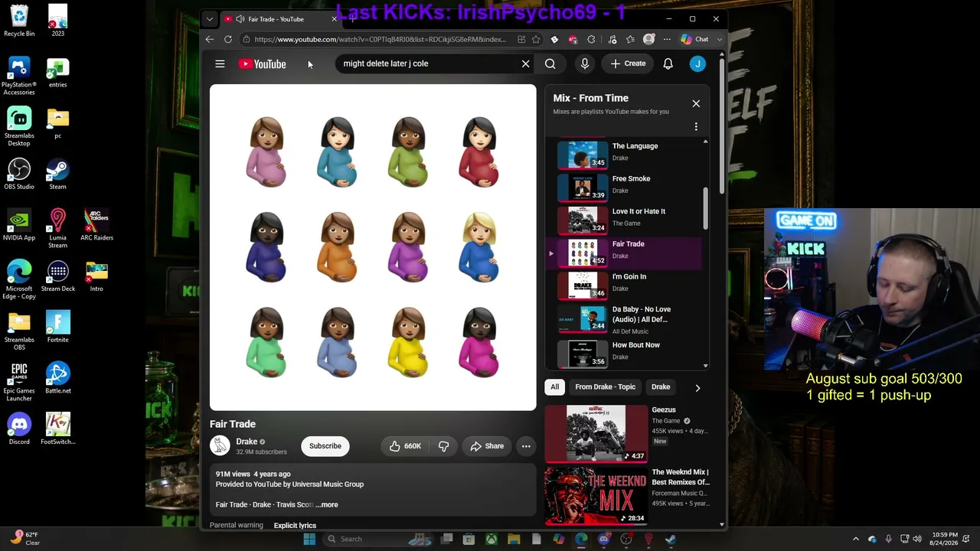The width and height of the screenshot is (980, 551).
Task: Open the browser tab list dropdown
Action: tap(210, 19)
